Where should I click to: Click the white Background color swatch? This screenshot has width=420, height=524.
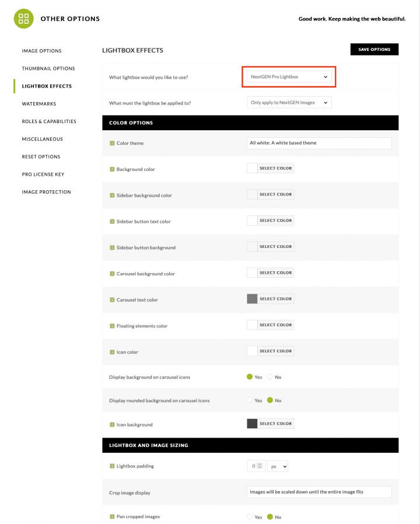tap(252, 168)
